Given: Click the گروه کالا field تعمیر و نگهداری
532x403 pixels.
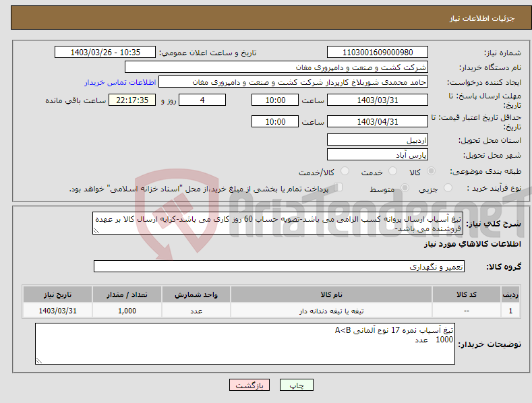Looking at the screenshot, I should [279, 266].
